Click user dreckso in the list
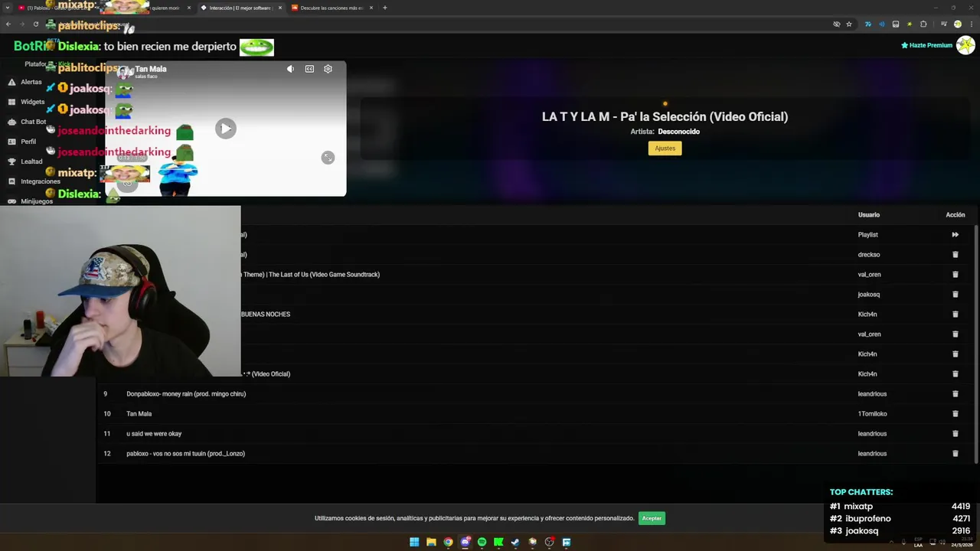The image size is (980, 551). [868, 255]
